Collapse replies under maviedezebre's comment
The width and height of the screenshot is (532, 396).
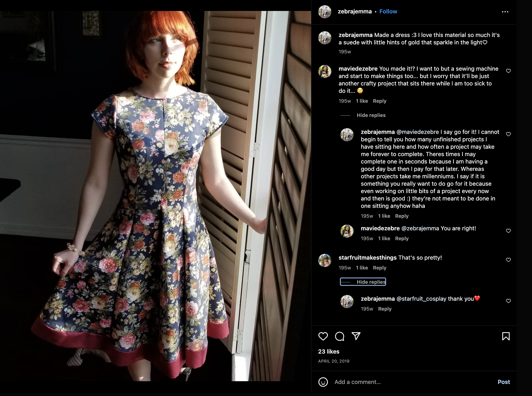(371, 115)
